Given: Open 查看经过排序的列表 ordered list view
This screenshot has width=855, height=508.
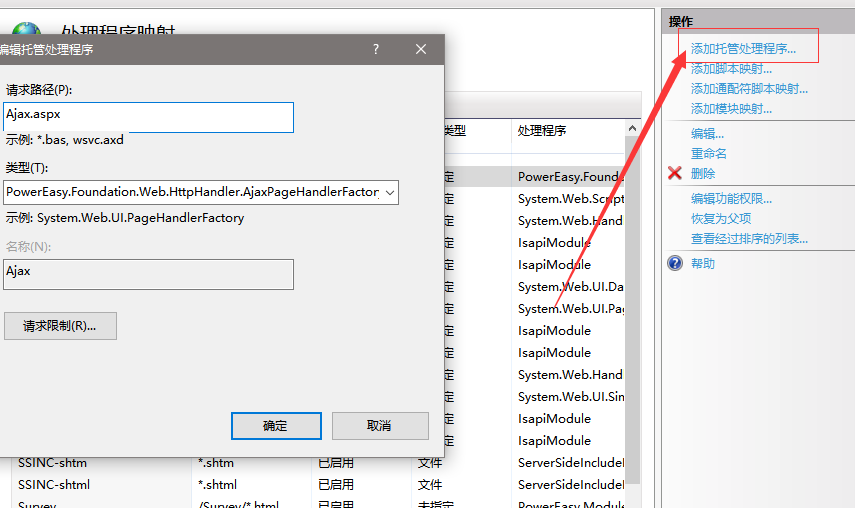Looking at the screenshot, I should [x=749, y=239].
